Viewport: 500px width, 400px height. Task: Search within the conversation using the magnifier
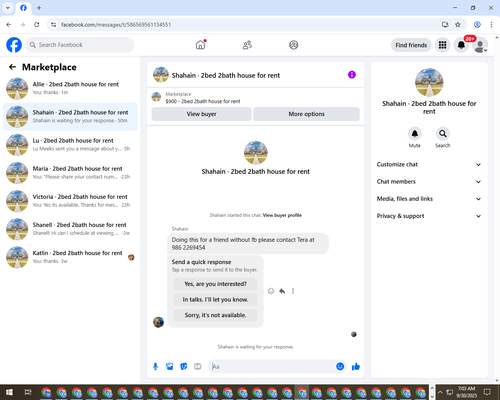point(443,134)
